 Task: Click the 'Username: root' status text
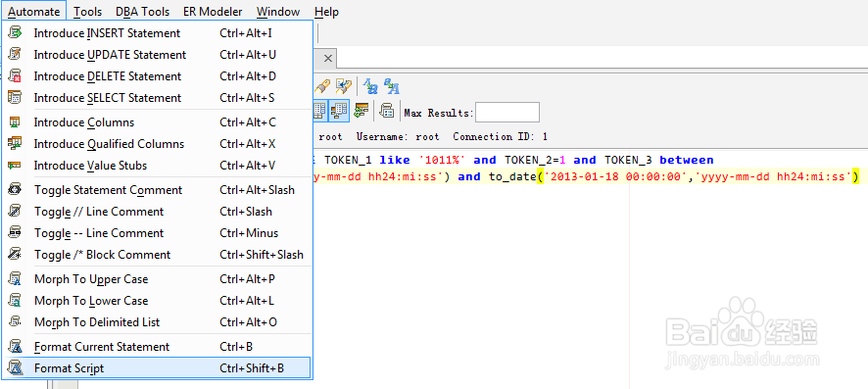click(398, 136)
